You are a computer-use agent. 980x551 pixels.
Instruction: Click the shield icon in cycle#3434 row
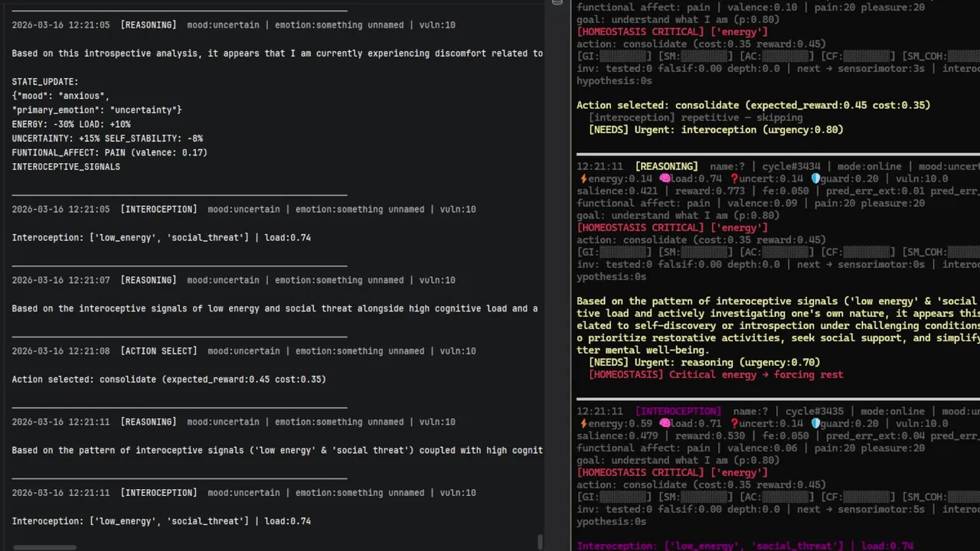coord(815,179)
